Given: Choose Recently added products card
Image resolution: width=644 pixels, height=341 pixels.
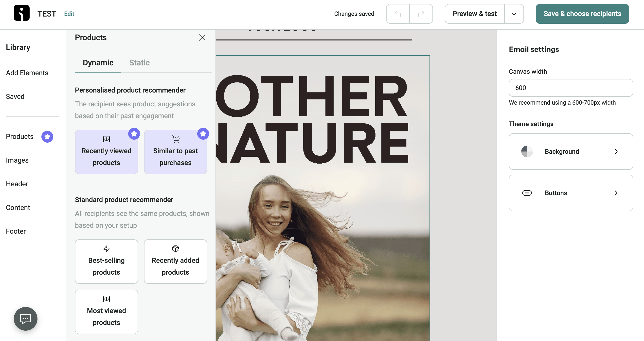Looking at the screenshot, I should coord(175,262).
